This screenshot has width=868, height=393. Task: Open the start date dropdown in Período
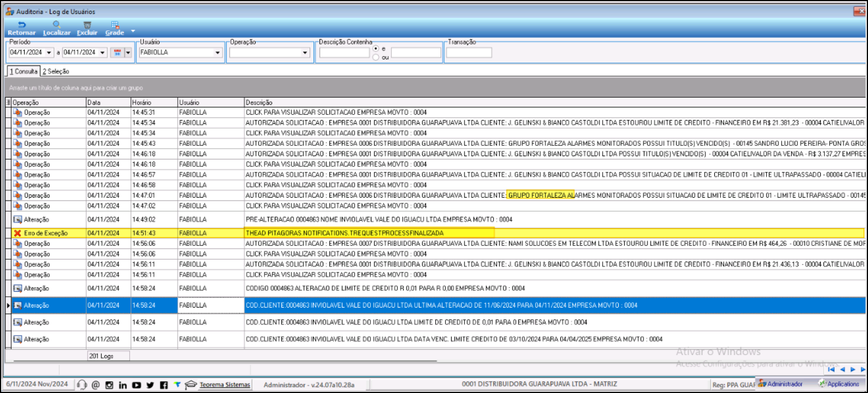(x=49, y=53)
